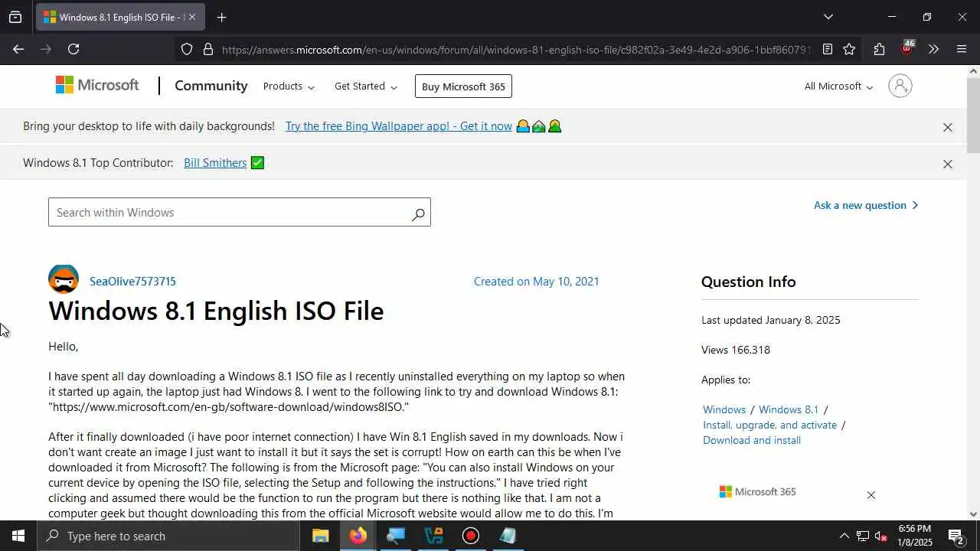Open Firefox View icon in tab bar

pos(15,17)
